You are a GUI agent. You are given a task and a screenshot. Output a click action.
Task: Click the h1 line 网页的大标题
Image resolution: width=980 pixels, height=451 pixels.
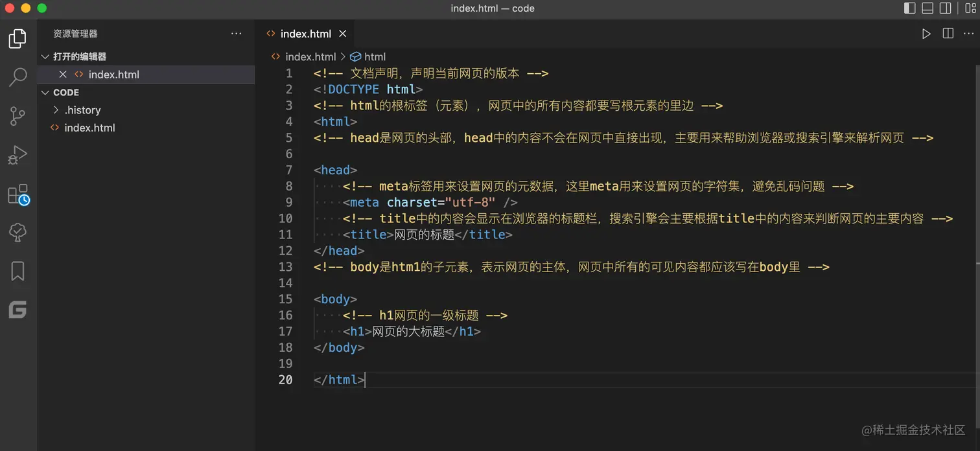pos(412,331)
